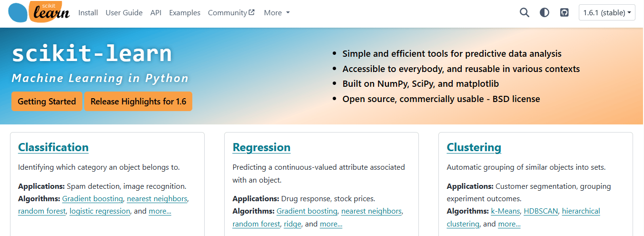
Task: Open the Community external link
Action: (x=231, y=13)
